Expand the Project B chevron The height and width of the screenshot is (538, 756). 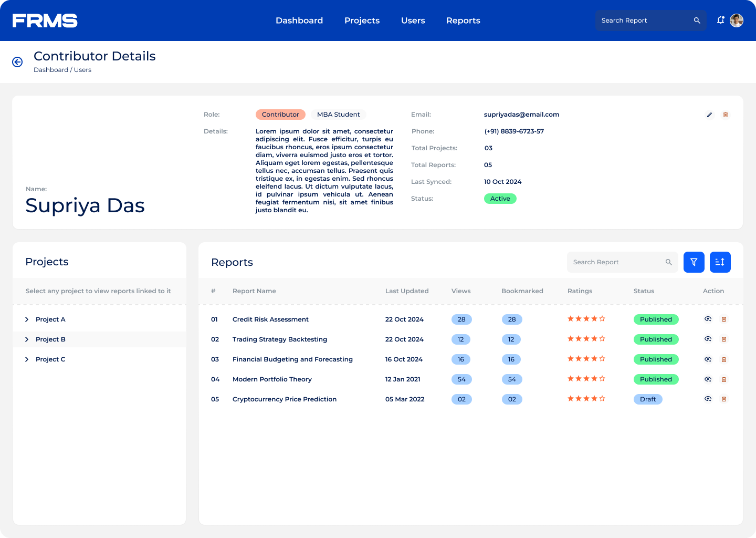27,339
